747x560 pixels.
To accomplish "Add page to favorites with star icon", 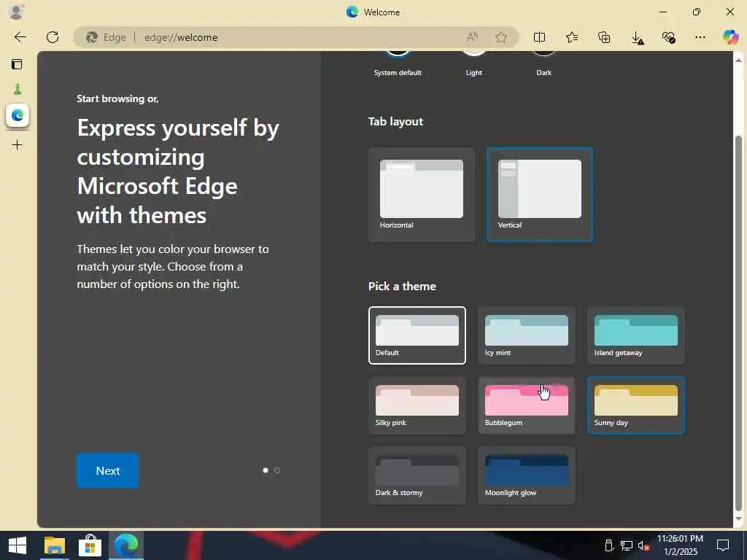I will [x=500, y=37].
